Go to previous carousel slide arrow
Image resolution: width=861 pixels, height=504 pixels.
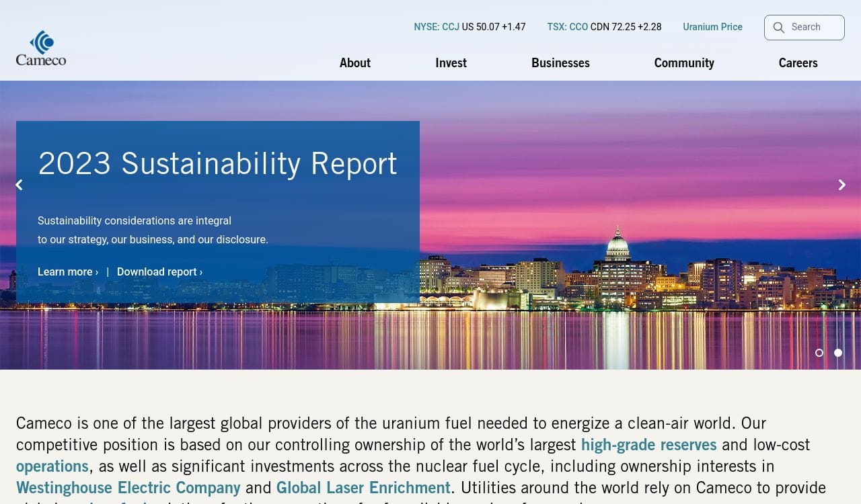[19, 185]
